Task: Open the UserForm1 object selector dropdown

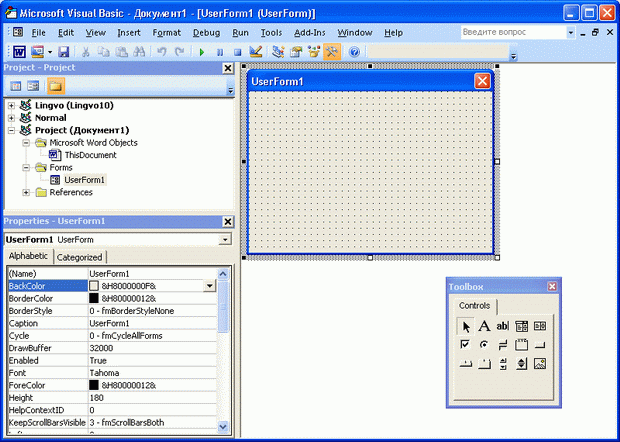Action: tap(225, 240)
